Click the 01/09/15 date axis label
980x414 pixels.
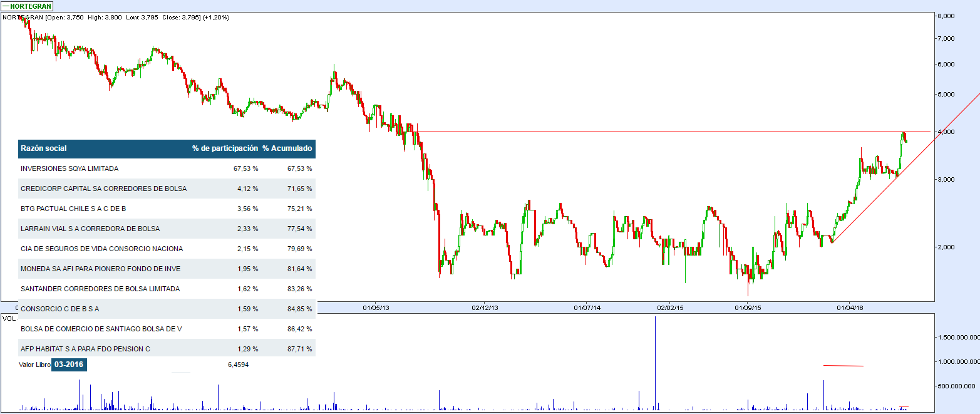tap(748, 308)
